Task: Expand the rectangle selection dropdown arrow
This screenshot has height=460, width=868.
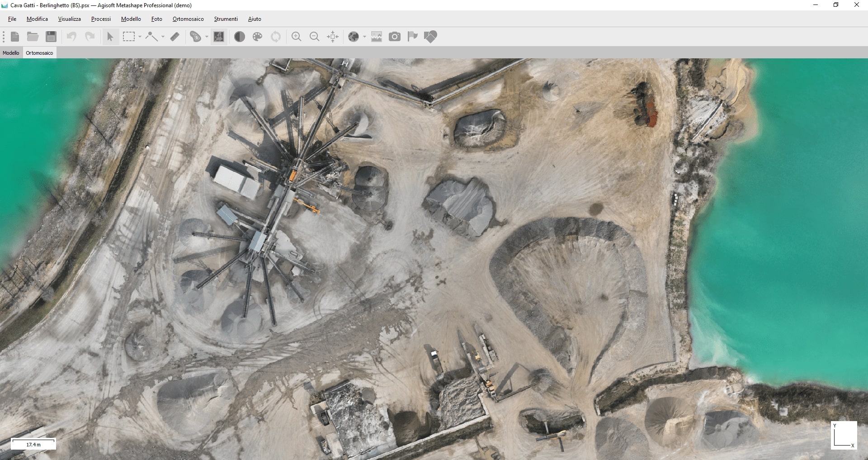Action: click(140, 37)
